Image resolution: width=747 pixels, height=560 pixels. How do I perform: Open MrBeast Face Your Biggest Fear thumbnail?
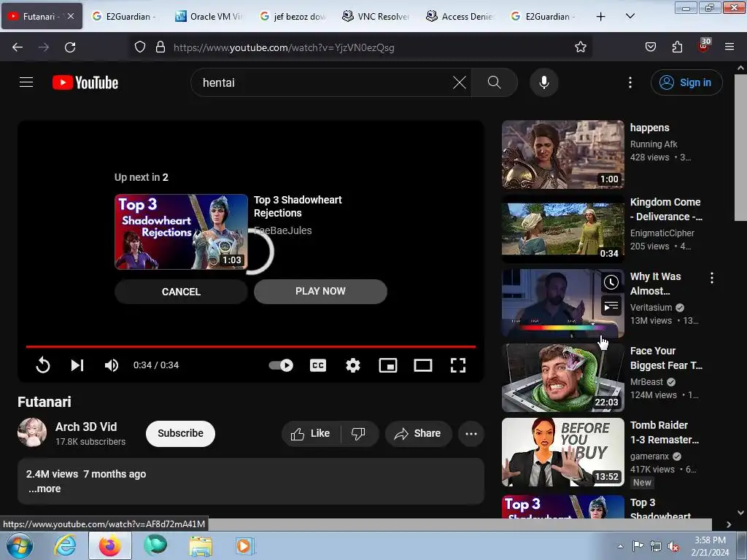tap(563, 378)
